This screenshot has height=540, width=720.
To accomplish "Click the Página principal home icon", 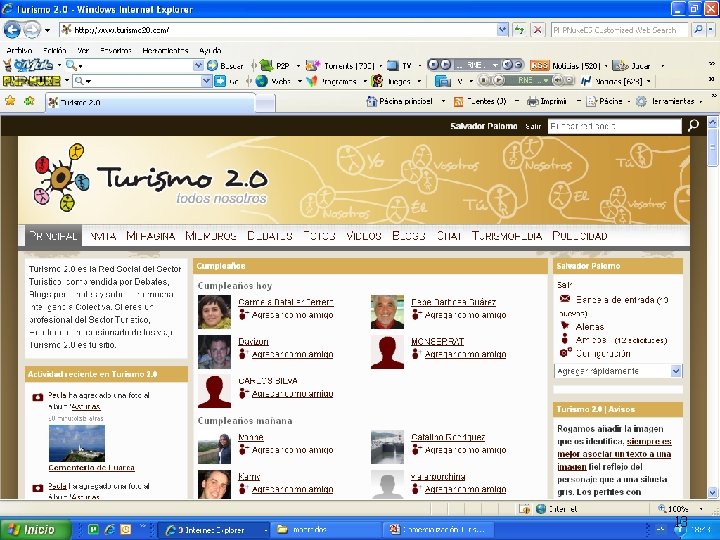I will click(371, 101).
